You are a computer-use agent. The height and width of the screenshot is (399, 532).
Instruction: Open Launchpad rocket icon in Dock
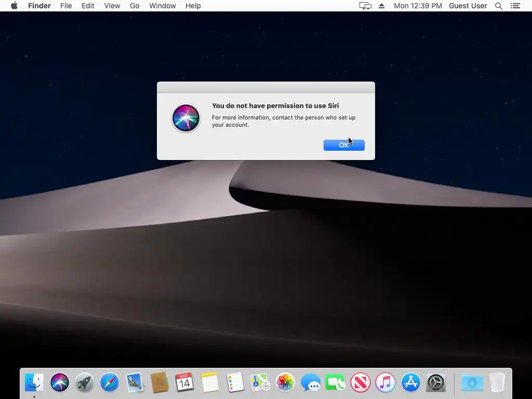pyautogui.click(x=85, y=382)
